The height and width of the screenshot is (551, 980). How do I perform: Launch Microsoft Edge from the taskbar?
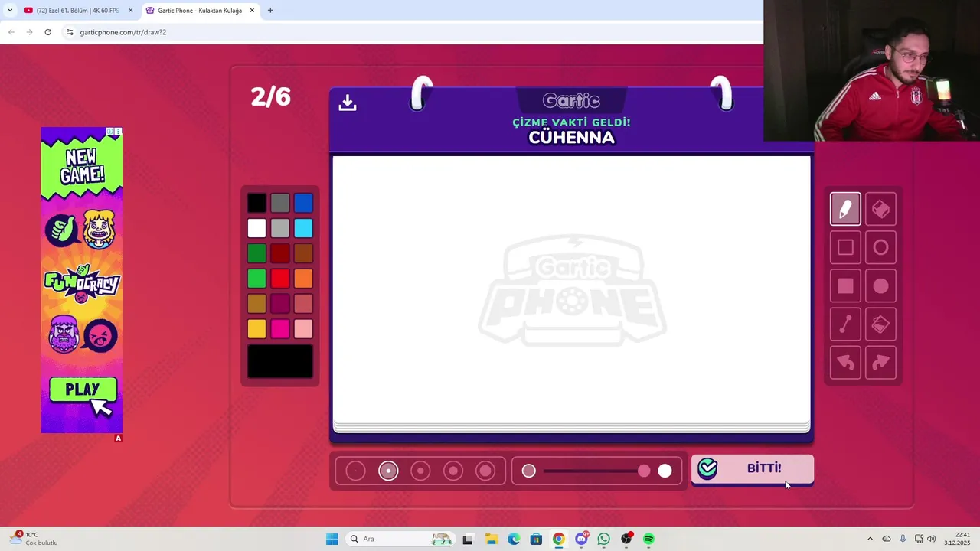tap(514, 539)
